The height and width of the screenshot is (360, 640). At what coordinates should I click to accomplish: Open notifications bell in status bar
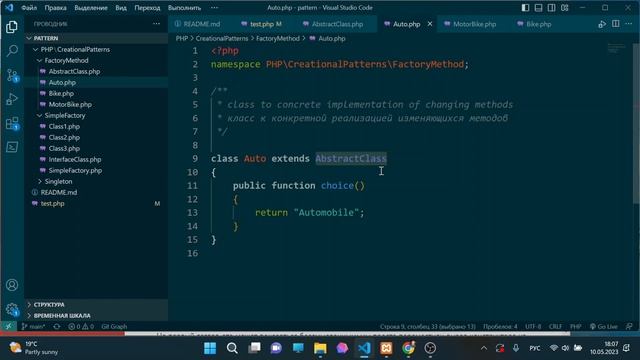[629, 327]
